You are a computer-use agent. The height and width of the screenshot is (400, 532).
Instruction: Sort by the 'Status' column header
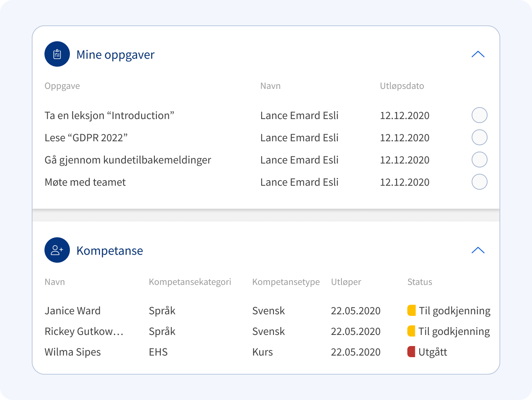coord(420,282)
